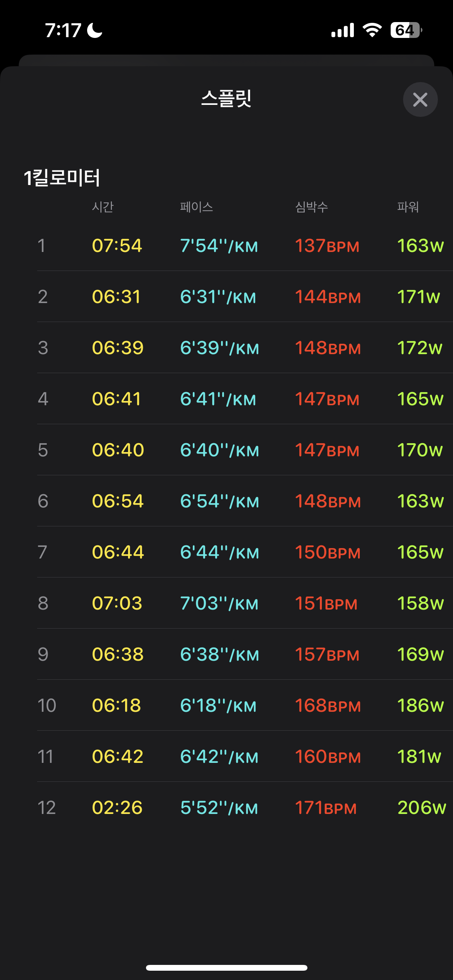The width and height of the screenshot is (453, 980).
Task: Select the 시간 column header
Action: point(103,207)
